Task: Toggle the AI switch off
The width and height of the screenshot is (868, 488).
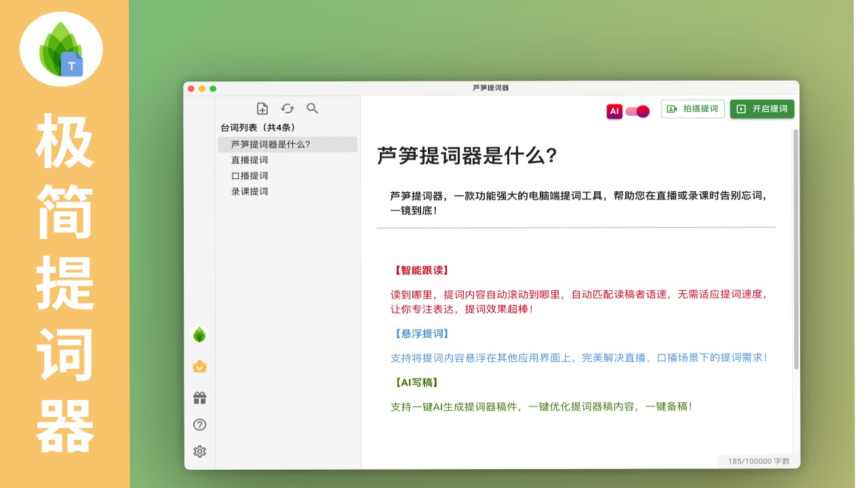Action: (637, 111)
